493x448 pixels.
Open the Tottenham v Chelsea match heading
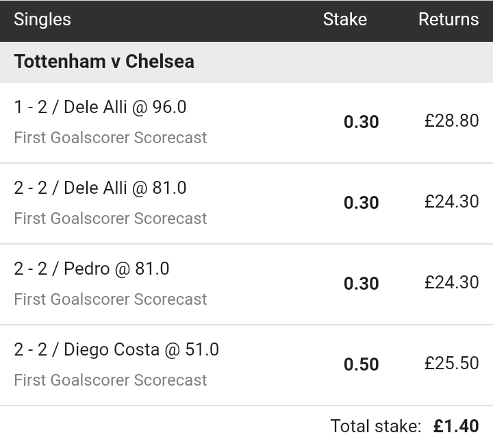[x=104, y=62]
